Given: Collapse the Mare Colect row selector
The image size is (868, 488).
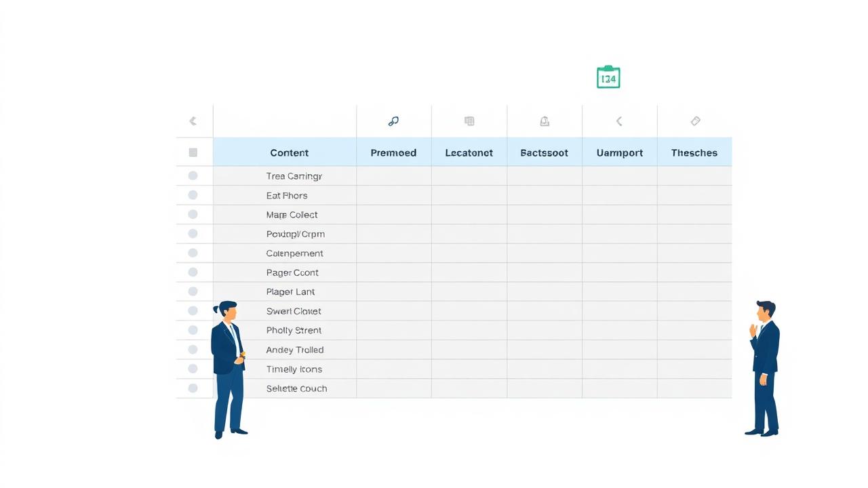Looking at the screenshot, I should click(193, 214).
